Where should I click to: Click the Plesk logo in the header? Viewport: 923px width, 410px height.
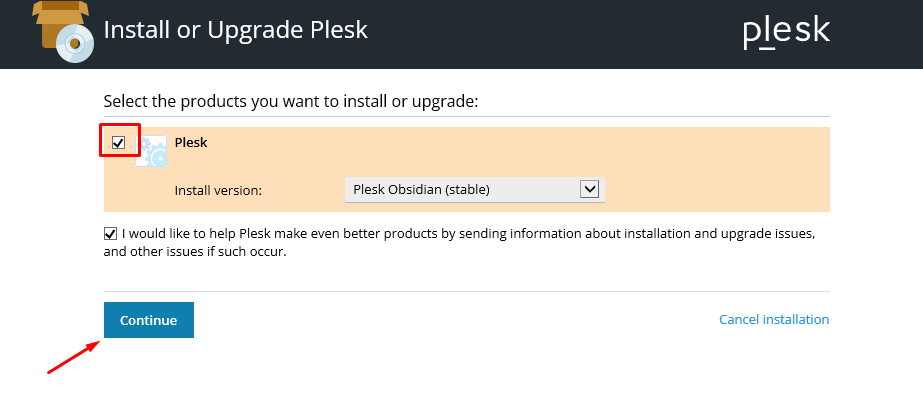tap(786, 33)
